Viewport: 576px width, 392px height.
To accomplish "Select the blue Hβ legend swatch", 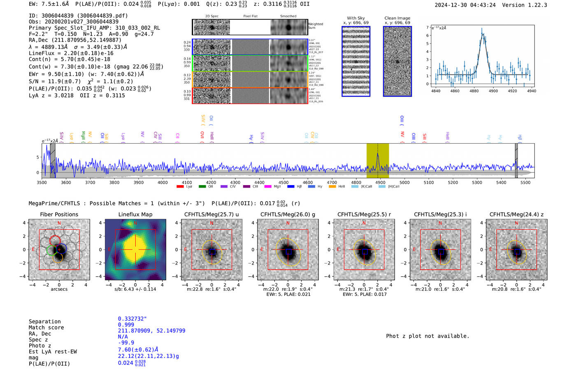I will pyautogui.click(x=291, y=186).
